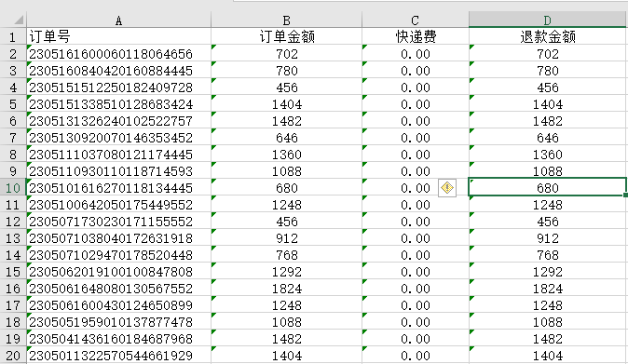Click order amount 702 in row 2
The image size is (628, 364).
[286, 53]
